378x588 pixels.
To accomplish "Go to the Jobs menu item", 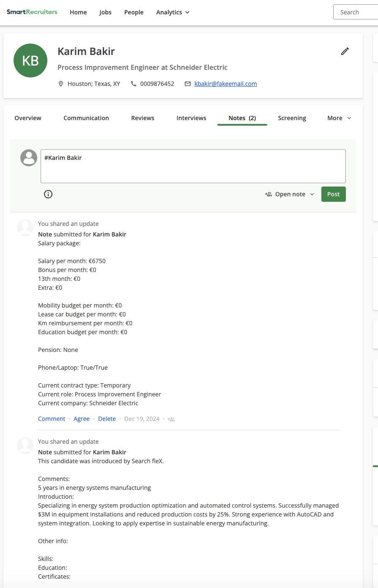I will (105, 12).
